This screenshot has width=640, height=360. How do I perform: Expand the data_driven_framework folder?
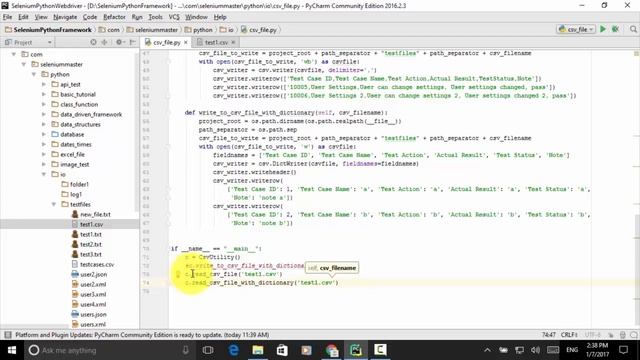pyautogui.click(x=44, y=114)
